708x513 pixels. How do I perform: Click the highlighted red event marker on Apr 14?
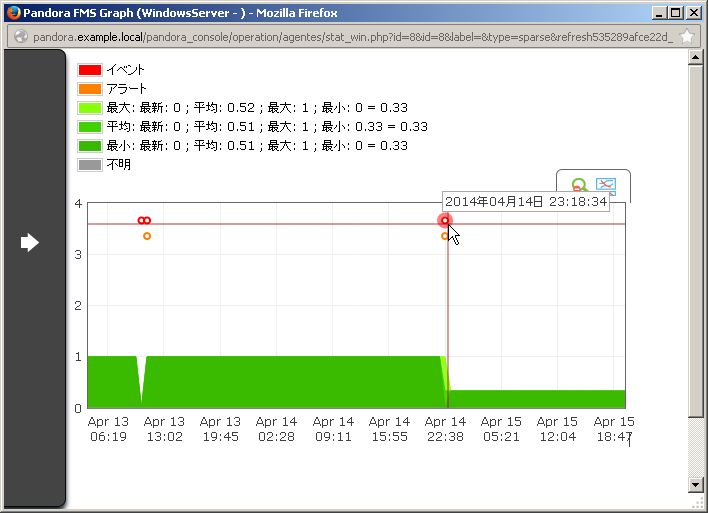tap(445, 220)
